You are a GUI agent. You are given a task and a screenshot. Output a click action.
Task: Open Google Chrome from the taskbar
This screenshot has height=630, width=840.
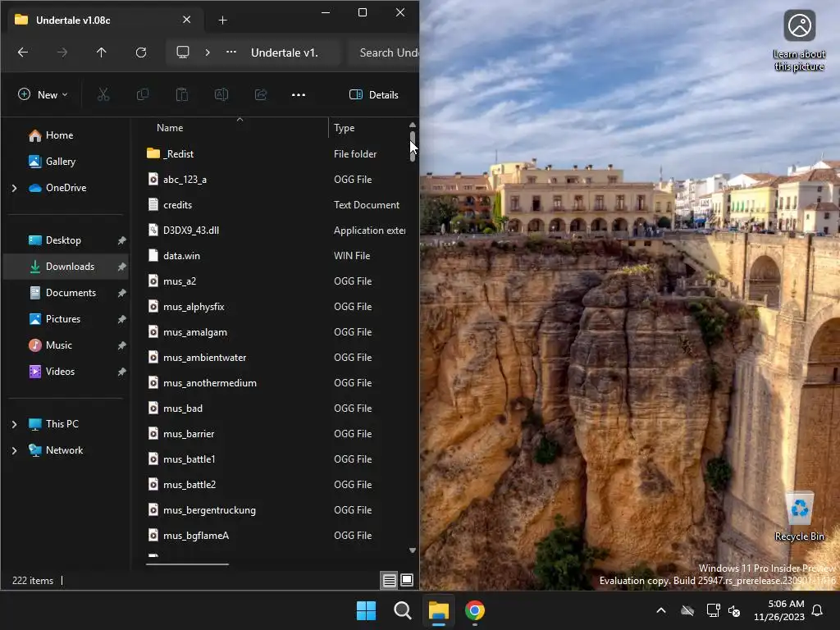pos(475,610)
